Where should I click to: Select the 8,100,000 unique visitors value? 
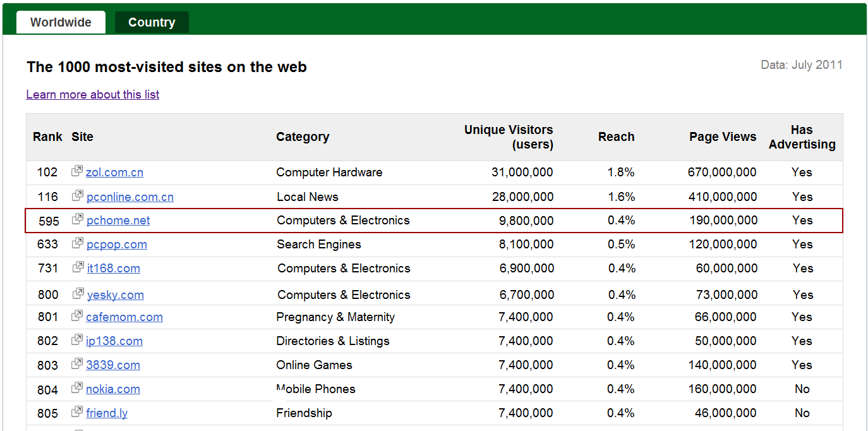coord(526,245)
